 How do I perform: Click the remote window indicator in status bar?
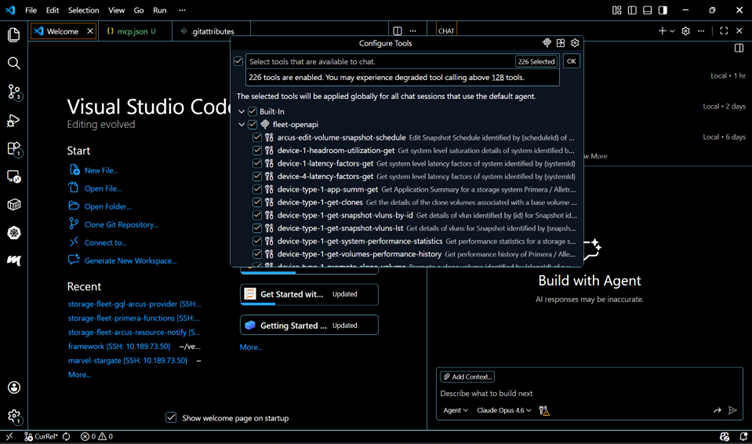(9, 437)
